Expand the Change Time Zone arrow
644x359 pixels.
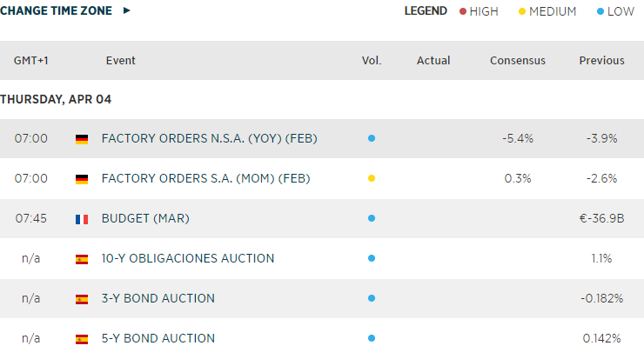tap(127, 10)
